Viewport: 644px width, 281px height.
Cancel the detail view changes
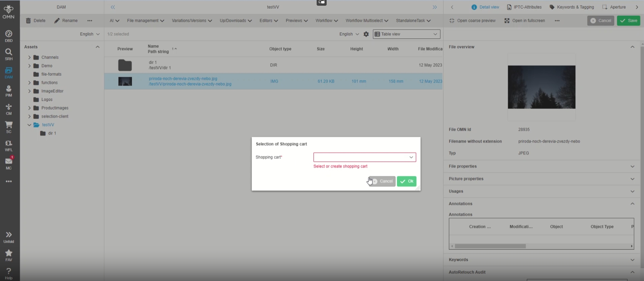click(601, 21)
